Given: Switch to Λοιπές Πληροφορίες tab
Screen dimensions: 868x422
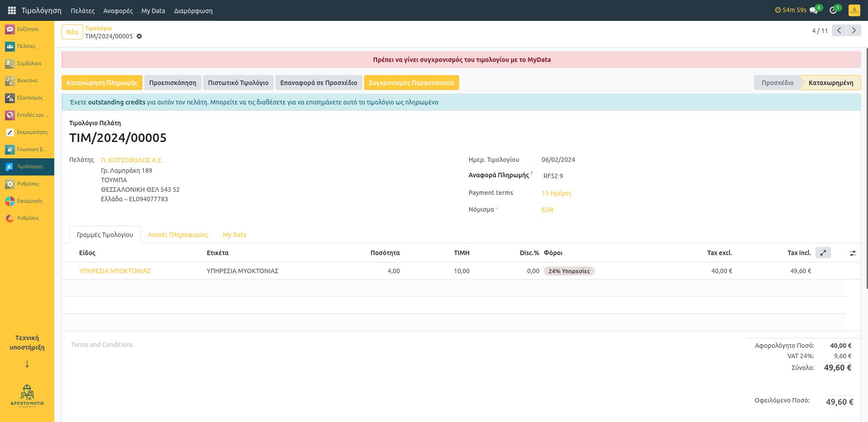Looking at the screenshot, I should point(178,235).
